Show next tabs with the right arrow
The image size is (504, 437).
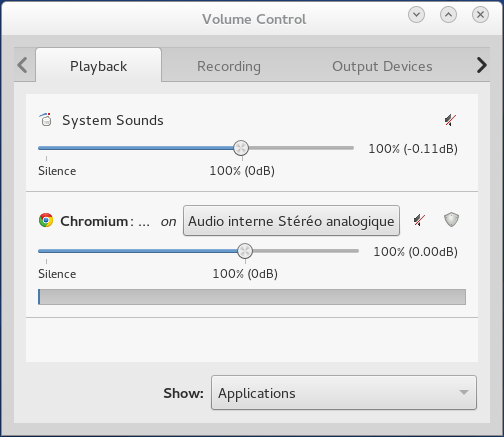[x=482, y=65]
